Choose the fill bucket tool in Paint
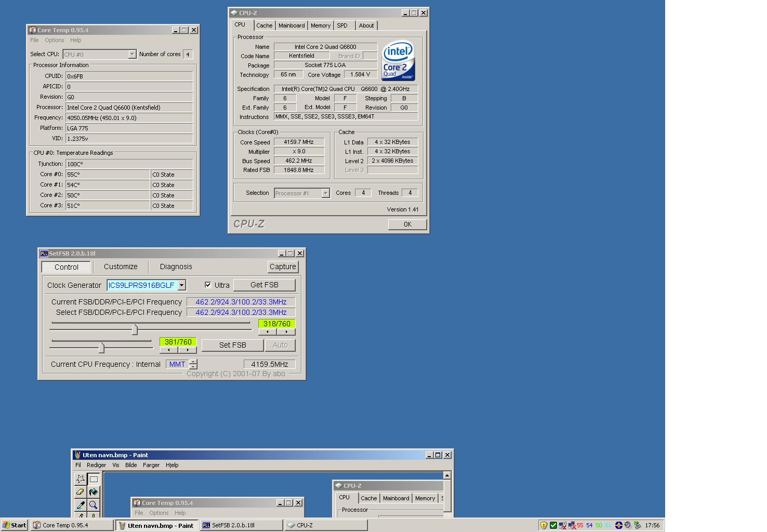This screenshot has width=767, height=532. coord(94,491)
